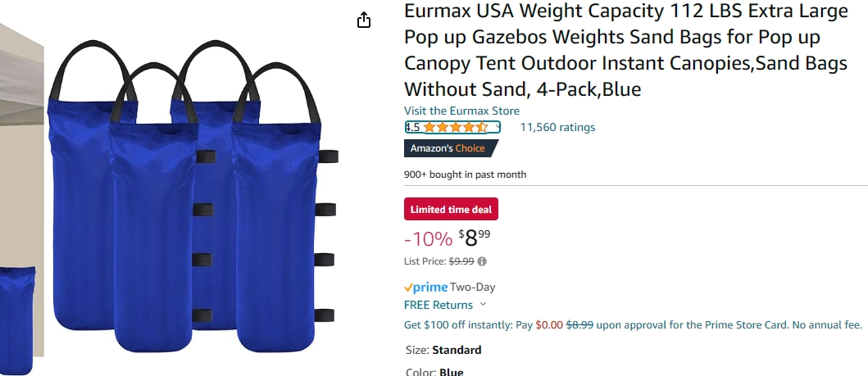Click the 4.5 rating number
Image resolution: width=868 pixels, height=376 pixels.
pyautogui.click(x=412, y=128)
